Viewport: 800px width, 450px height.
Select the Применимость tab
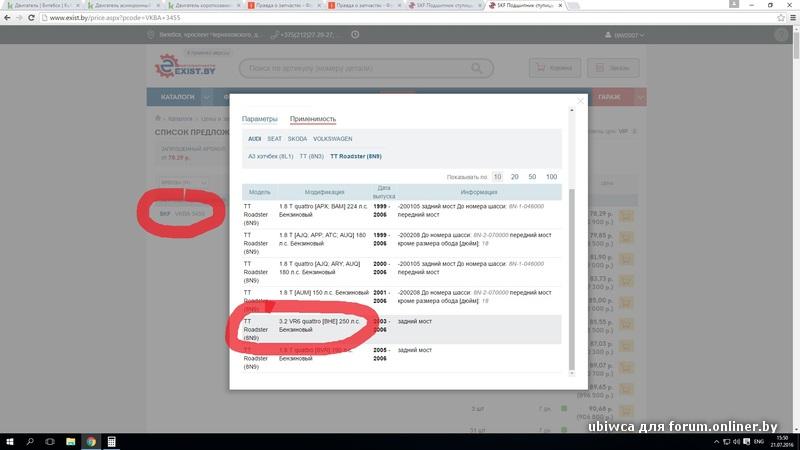click(x=313, y=119)
